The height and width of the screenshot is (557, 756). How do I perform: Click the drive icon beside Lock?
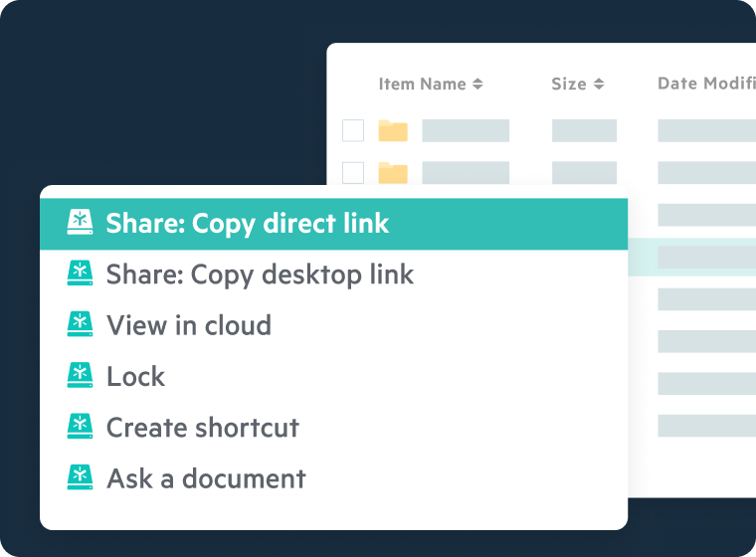(x=80, y=376)
